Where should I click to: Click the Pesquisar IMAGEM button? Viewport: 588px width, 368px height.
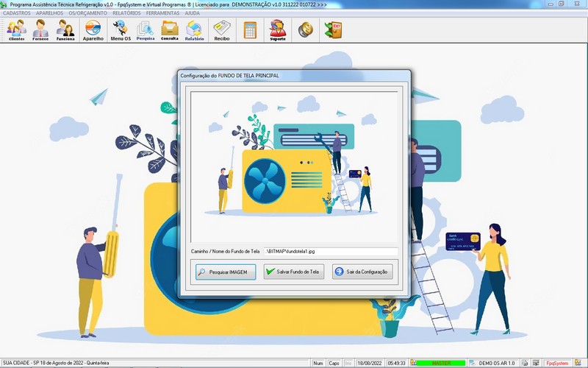226,272
